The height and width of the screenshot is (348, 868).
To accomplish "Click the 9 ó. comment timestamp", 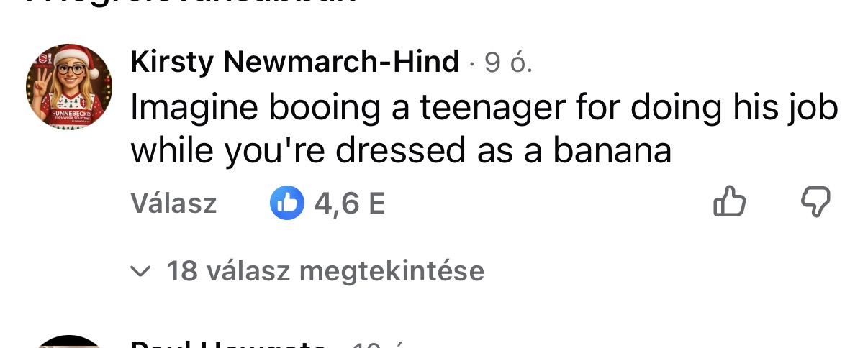I will [508, 63].
